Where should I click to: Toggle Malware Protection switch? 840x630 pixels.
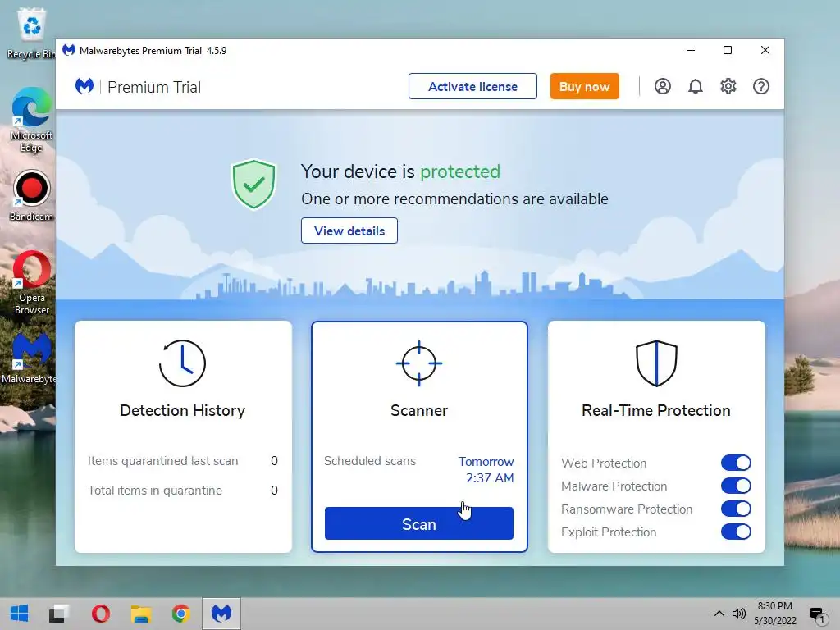(736, 486)
